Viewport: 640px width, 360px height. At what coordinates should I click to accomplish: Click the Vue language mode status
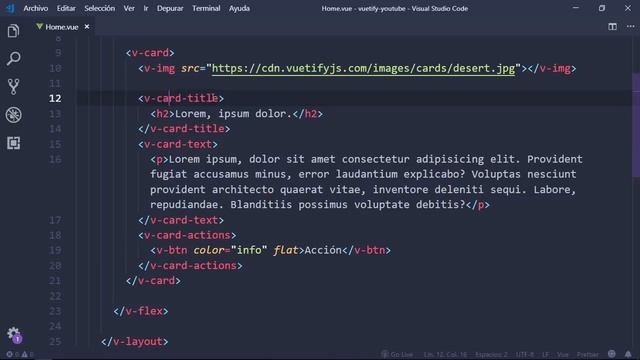point(563,354)
